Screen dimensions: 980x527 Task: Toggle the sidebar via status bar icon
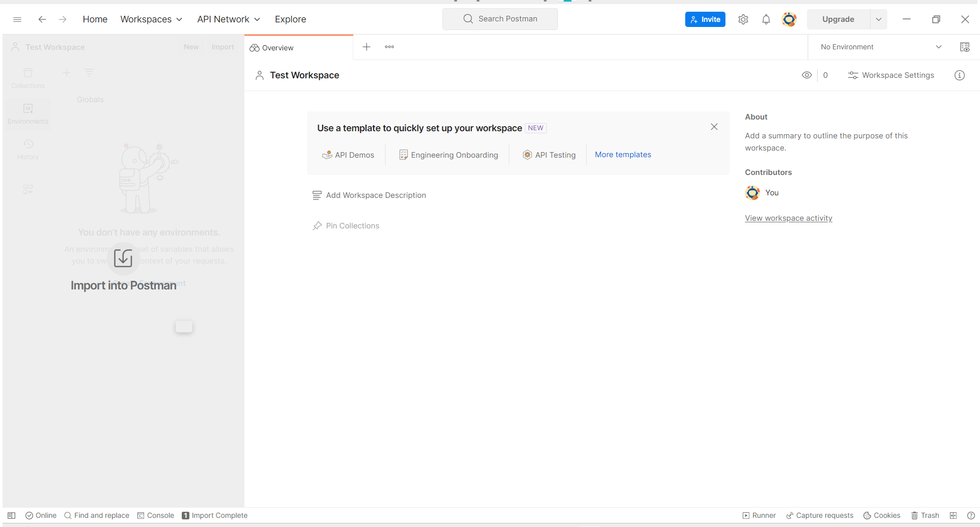(11, 515)
